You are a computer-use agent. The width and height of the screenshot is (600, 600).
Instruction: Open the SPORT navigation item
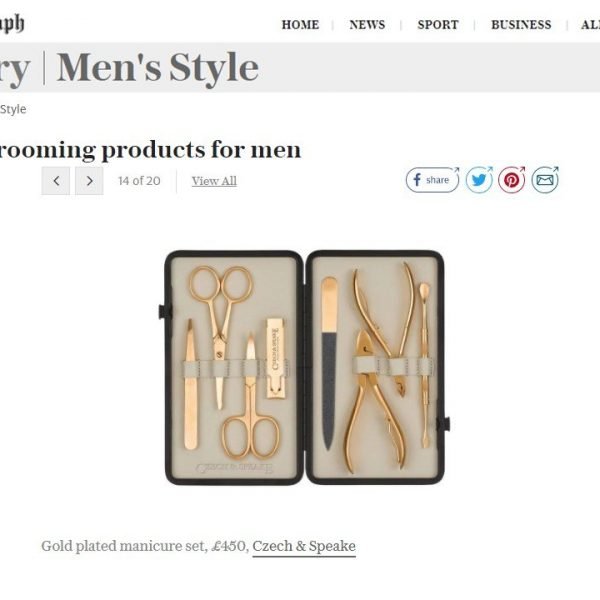pos(438,25)
